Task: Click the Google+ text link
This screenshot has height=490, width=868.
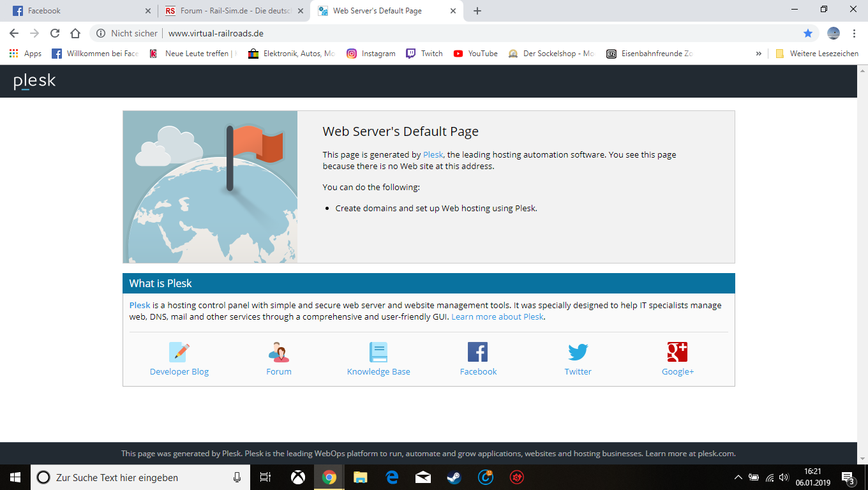Action: (x=678, y=371)
